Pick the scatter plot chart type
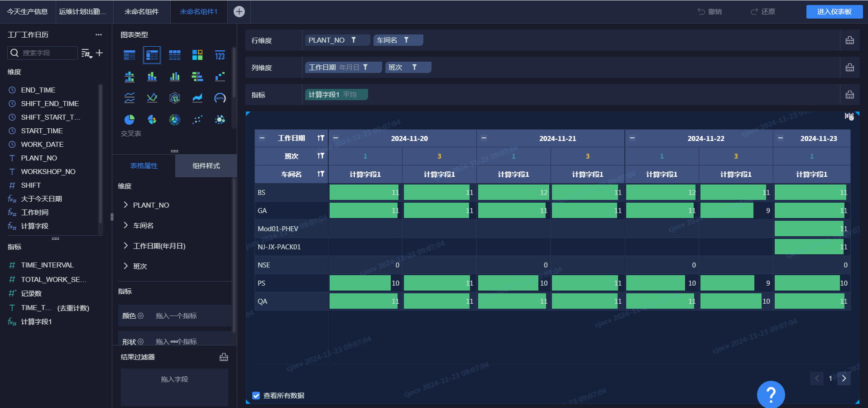868x408 pixels. [x=197, y=120]
